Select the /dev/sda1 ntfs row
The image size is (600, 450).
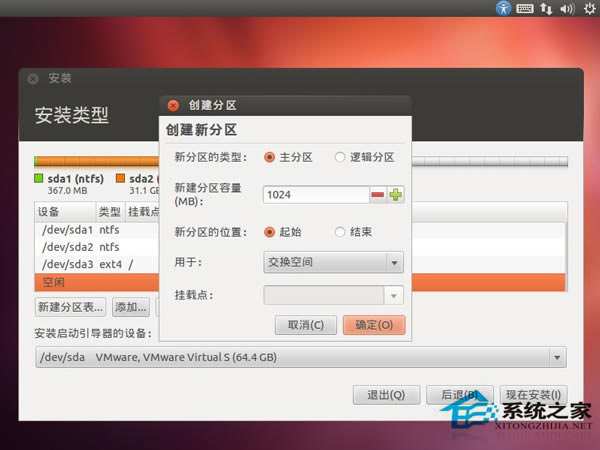96,230
